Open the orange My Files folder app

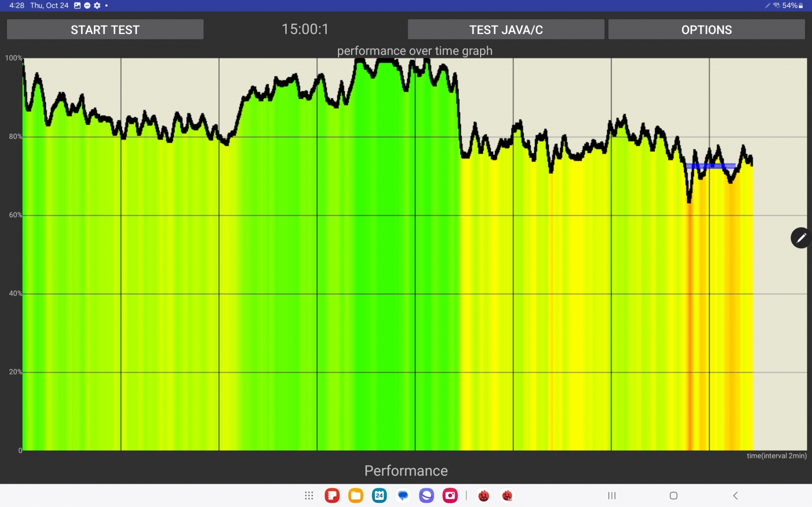coord(356,495)
